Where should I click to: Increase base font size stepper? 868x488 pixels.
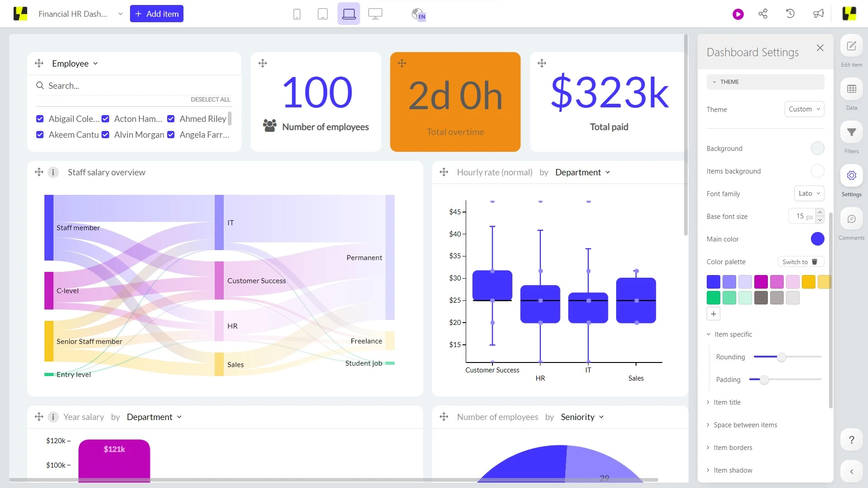tap(820, 212)
